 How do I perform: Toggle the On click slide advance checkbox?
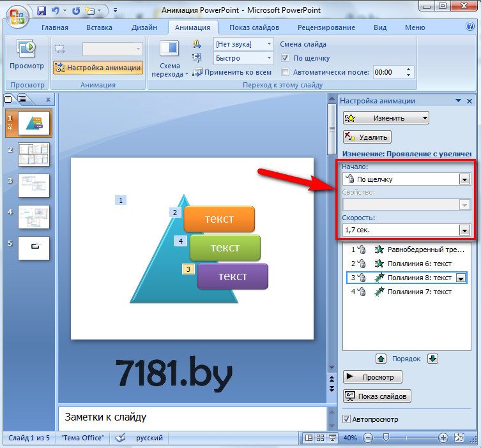[285, 58]
